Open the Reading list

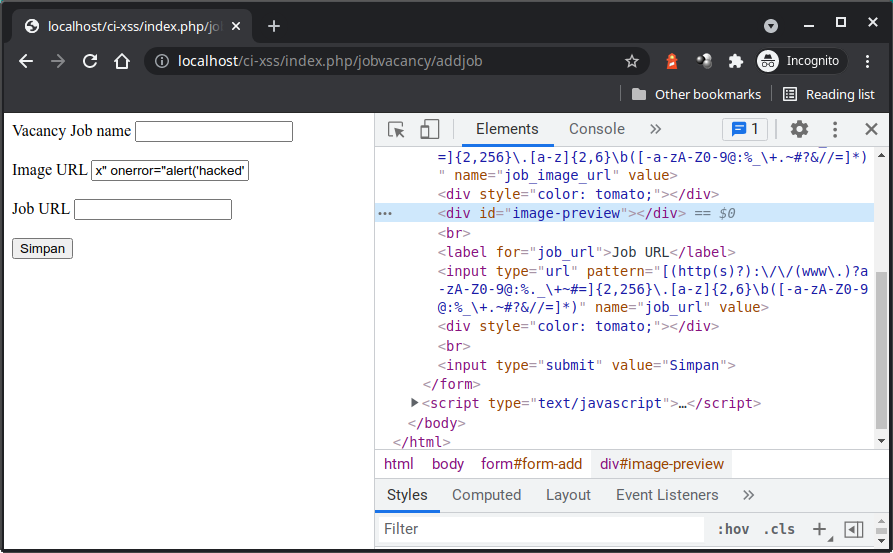[829, 95]
